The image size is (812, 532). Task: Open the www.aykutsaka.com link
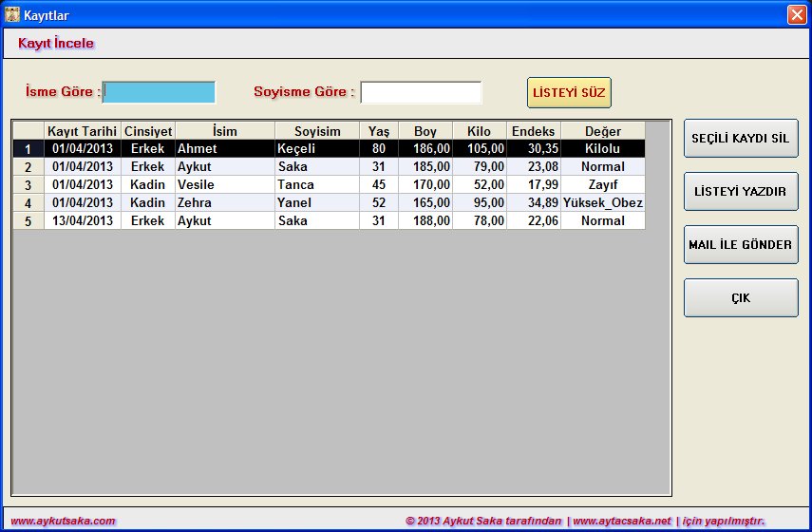pyautogui.click(x=64, y=521)
